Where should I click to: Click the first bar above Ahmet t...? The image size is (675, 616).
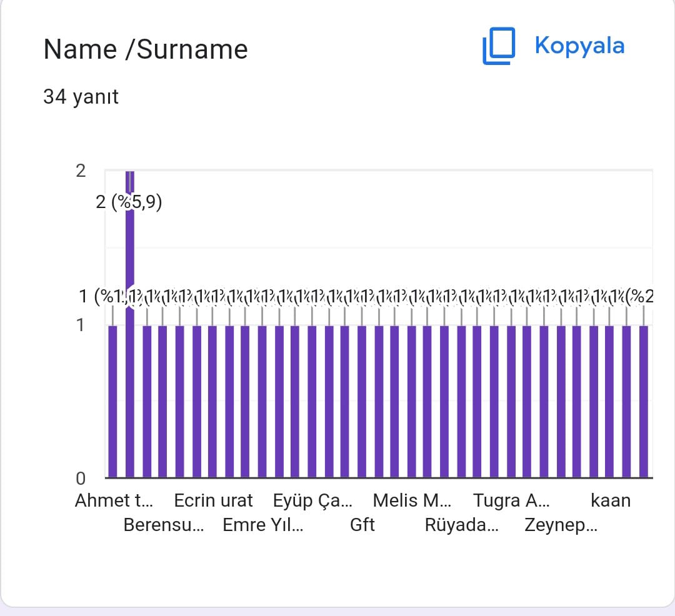[x=113, y=401]
